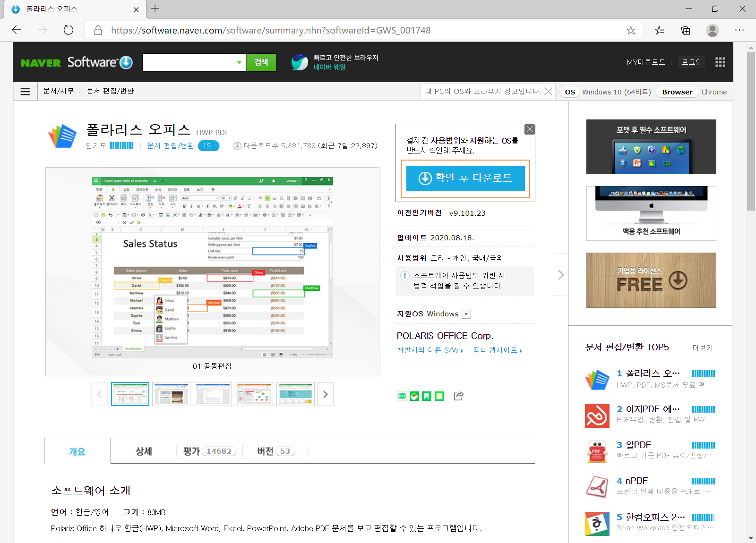Switch to the 상세 tab
Screen dimensions: 756x543
pyautogui.click(x=144, y=451)
